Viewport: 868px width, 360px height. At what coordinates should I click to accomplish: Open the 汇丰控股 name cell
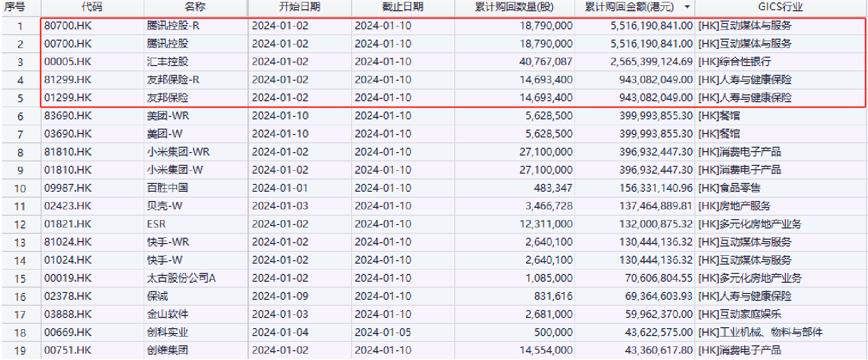(168, 62)
